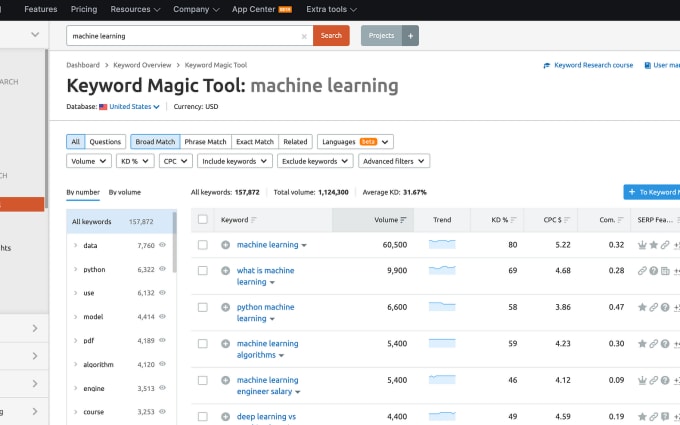Expand the algorithm keyword group

[75, 364]
